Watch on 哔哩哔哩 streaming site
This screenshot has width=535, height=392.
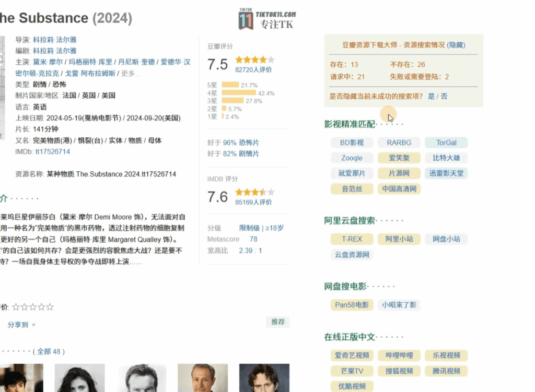click(x=399, y=355)
